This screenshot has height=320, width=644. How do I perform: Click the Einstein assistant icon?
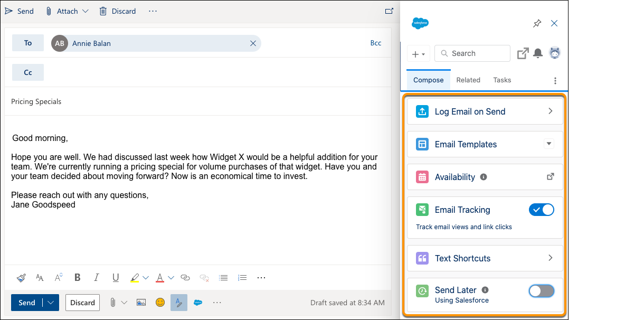coord(555,53)
